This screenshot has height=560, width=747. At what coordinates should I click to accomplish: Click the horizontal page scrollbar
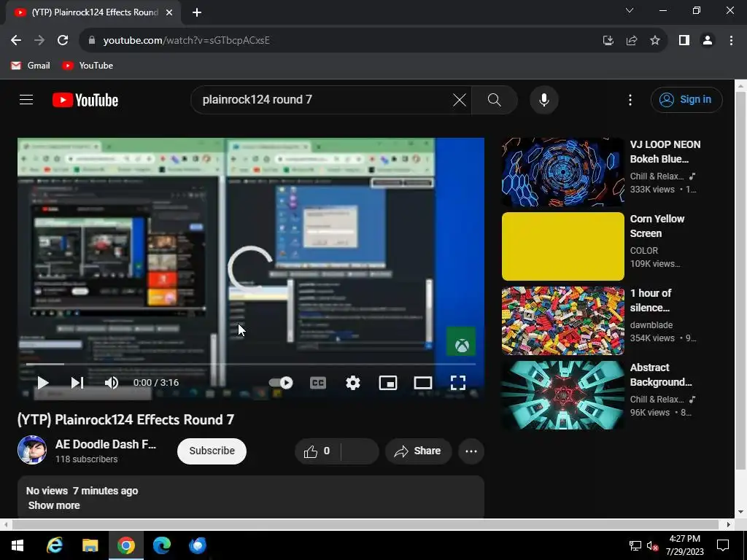coord(365,524)
